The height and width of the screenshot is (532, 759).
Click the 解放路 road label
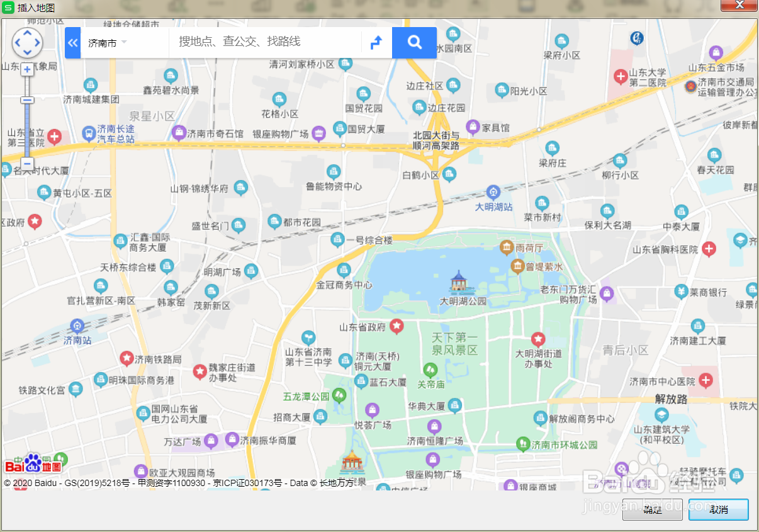pos(670,399)
